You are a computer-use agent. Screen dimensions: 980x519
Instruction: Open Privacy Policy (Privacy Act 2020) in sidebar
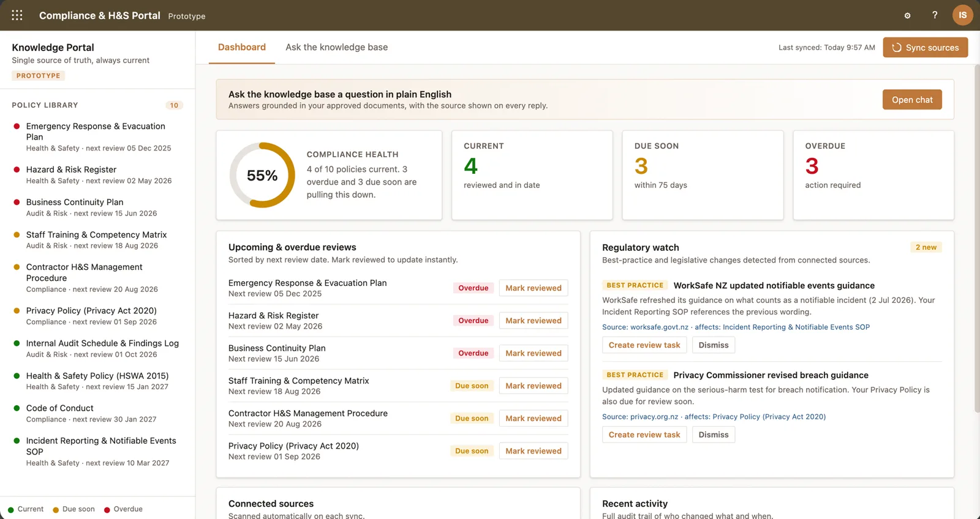(98, 316)
